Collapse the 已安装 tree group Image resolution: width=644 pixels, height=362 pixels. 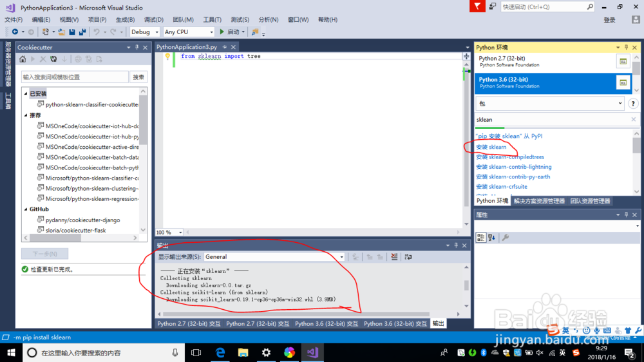[x=26, y=93]
